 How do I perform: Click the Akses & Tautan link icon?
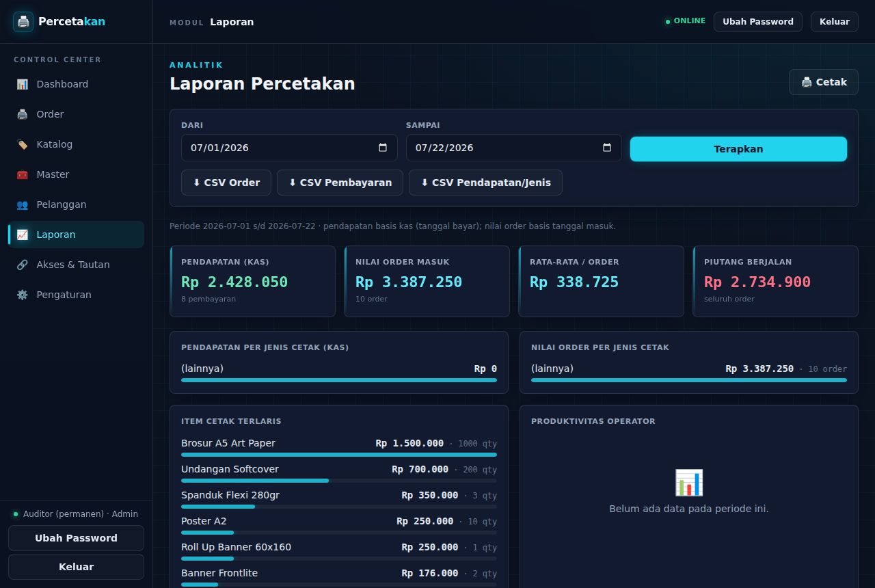coord(23,265)
